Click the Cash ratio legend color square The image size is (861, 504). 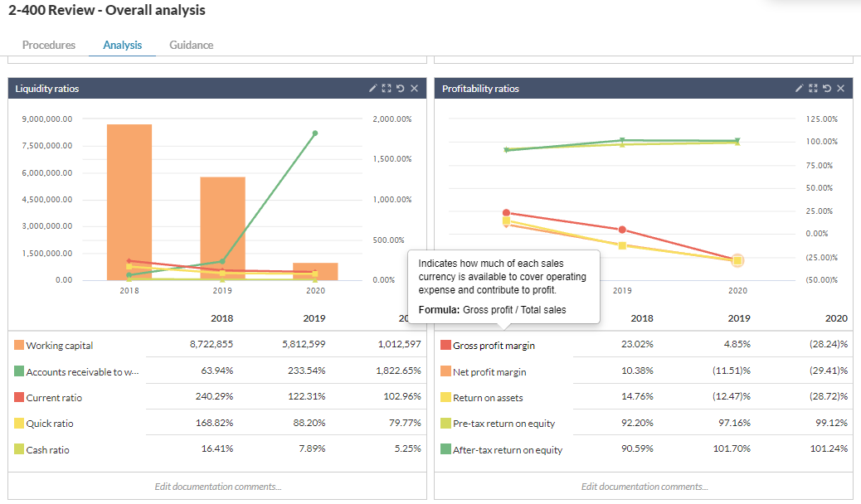19,450
